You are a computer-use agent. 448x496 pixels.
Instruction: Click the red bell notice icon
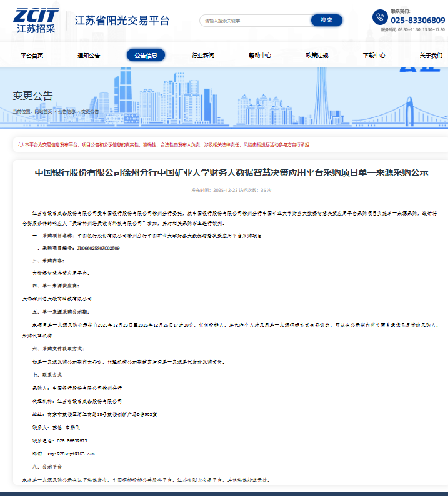[21, 144]
